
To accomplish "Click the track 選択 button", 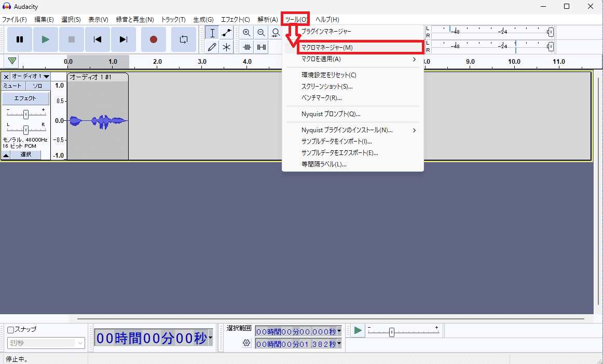I will [x=26, y=155].
